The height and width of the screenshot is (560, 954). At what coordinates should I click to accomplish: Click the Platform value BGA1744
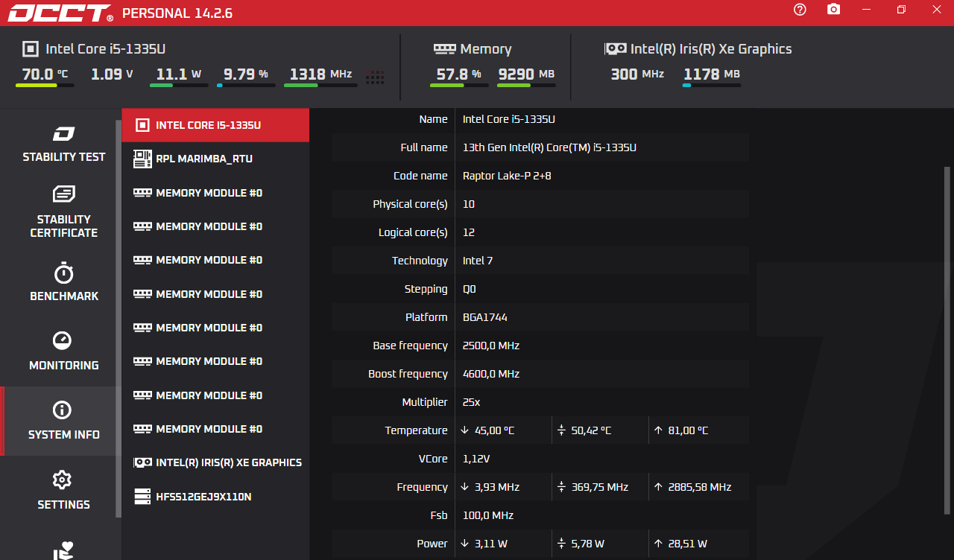coord(485,317)
